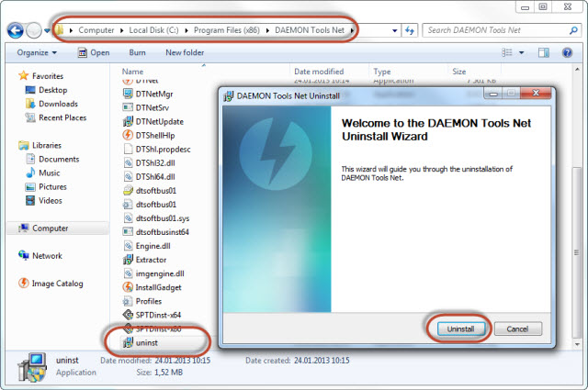Select the DTNetMgr file icon
This screenshot has width=588, height=390.
pos(128,94)
